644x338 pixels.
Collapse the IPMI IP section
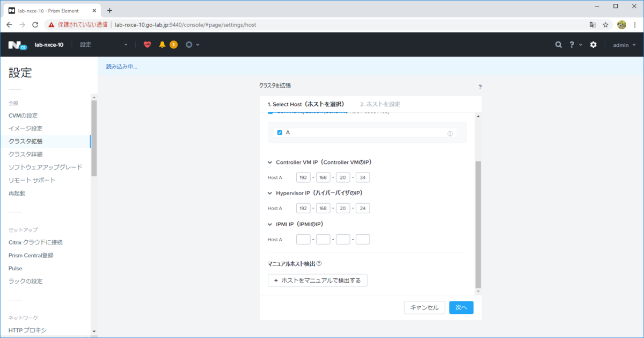[x=270, y=224]
